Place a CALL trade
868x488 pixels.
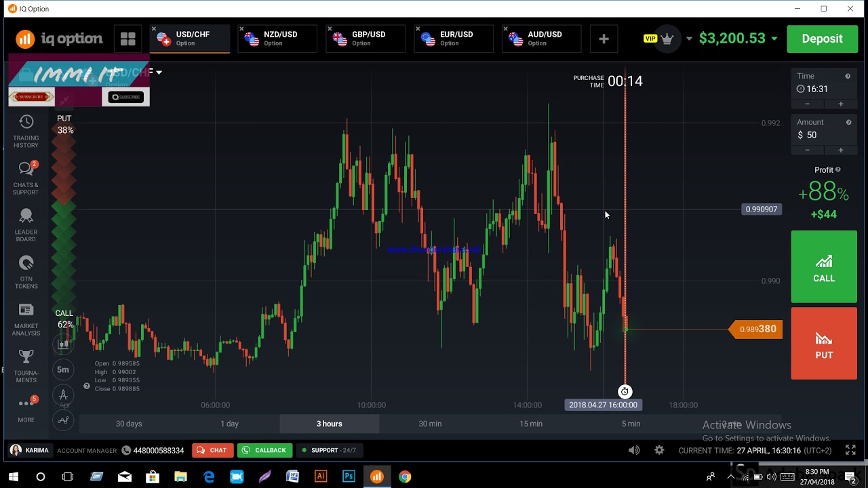tap(824, 266)
